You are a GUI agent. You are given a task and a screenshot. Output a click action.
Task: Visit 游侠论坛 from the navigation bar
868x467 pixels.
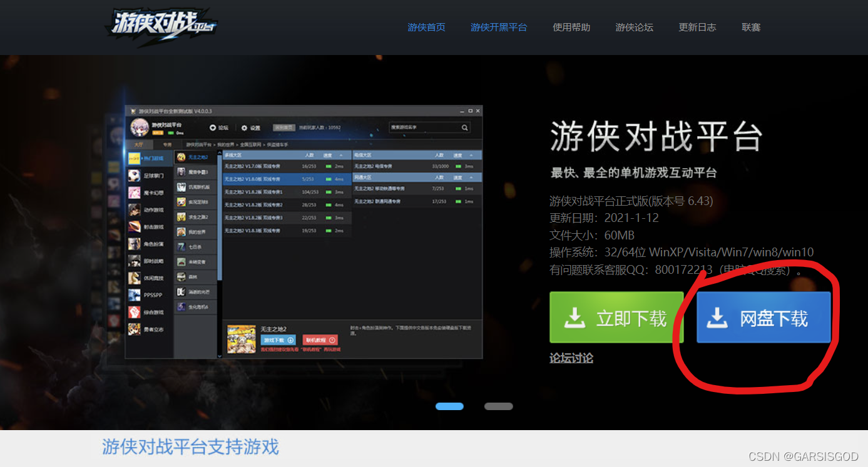point(634,28)
